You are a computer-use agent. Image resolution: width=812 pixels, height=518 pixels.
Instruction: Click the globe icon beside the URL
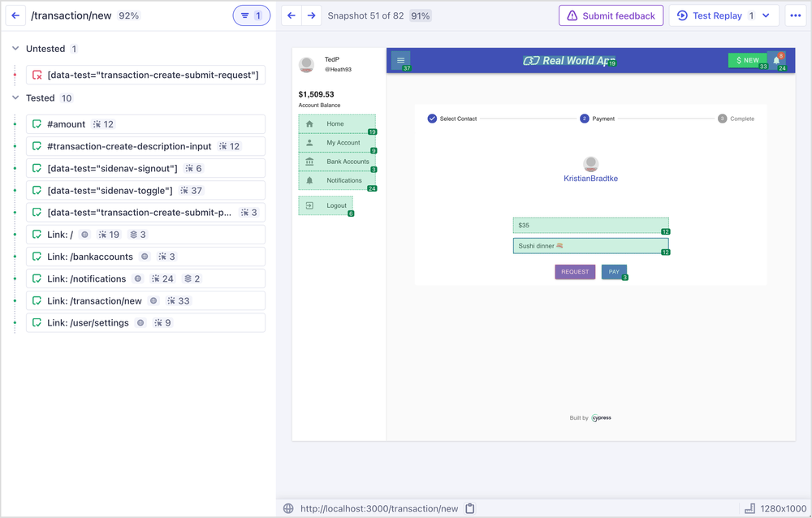coord(288,509)
